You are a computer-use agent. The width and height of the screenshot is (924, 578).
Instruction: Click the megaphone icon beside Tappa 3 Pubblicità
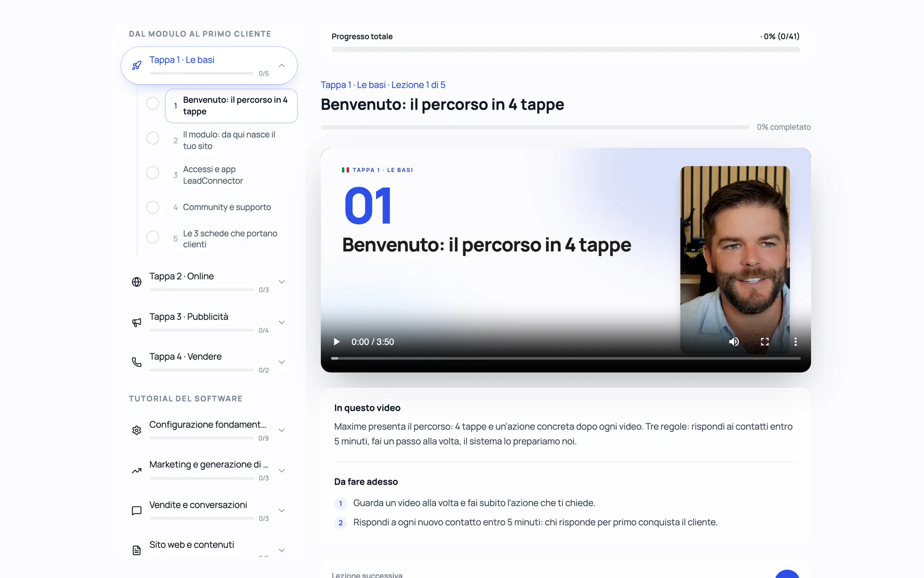pyautogui.click(x=137, y=322)
